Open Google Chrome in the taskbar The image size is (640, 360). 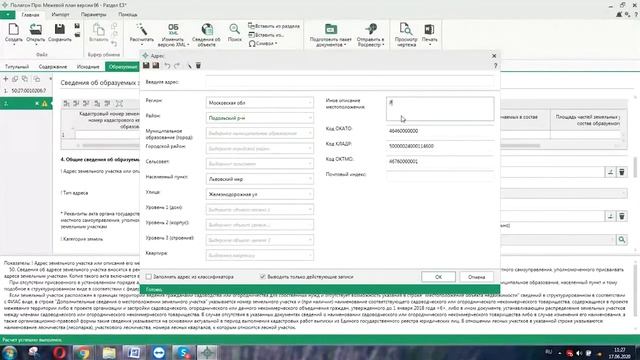(x=84, y=352)
